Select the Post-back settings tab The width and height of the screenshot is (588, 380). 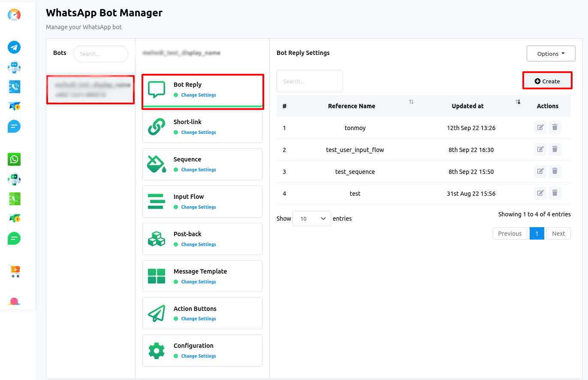click(x=202, y=239)
